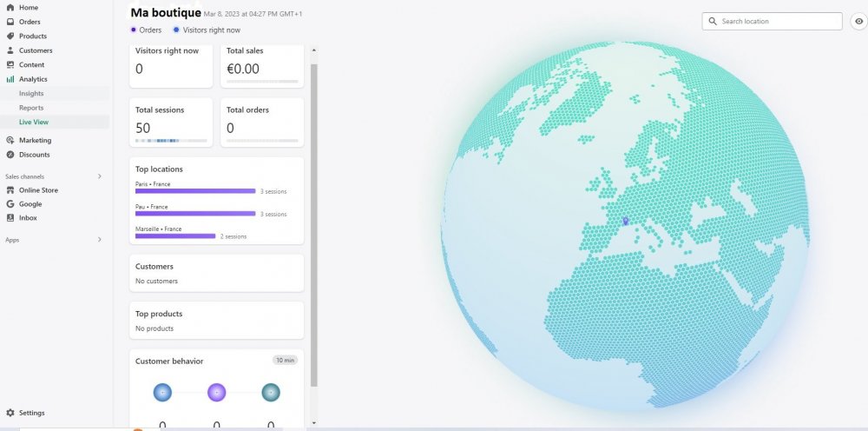
Task: Click the Customers person icon
Action: pyautogui.click(x=10, y=50)
